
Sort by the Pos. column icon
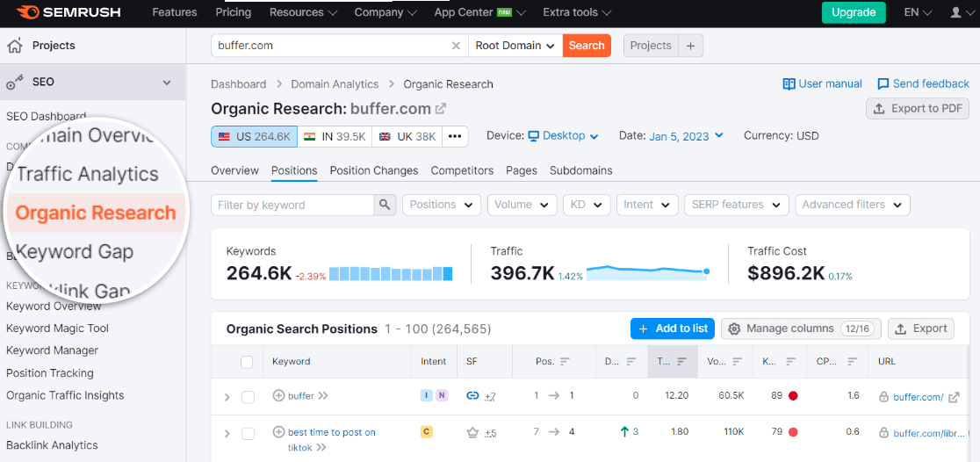pos(565,361)
